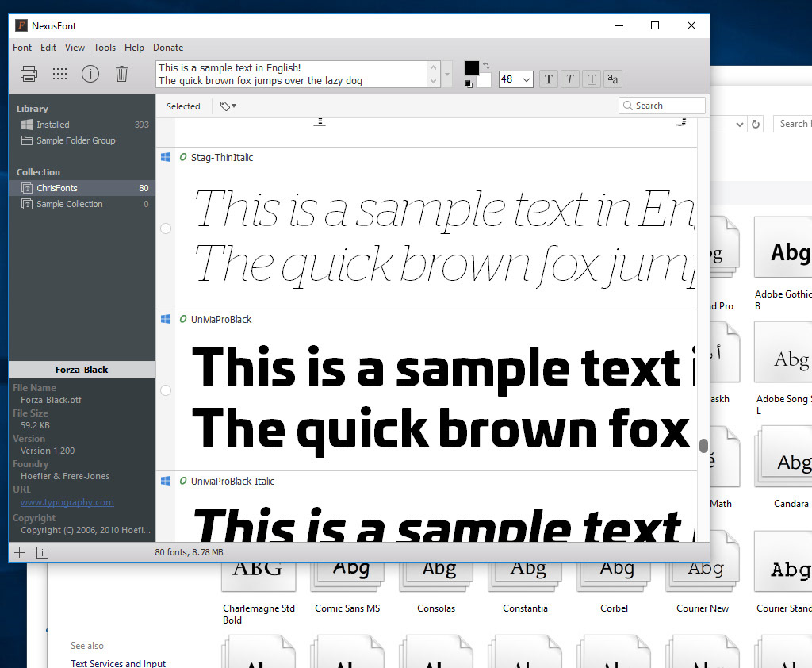Open sample text history dropdown arrow
This screenshot has height=668, width=812.
point(447,74)
